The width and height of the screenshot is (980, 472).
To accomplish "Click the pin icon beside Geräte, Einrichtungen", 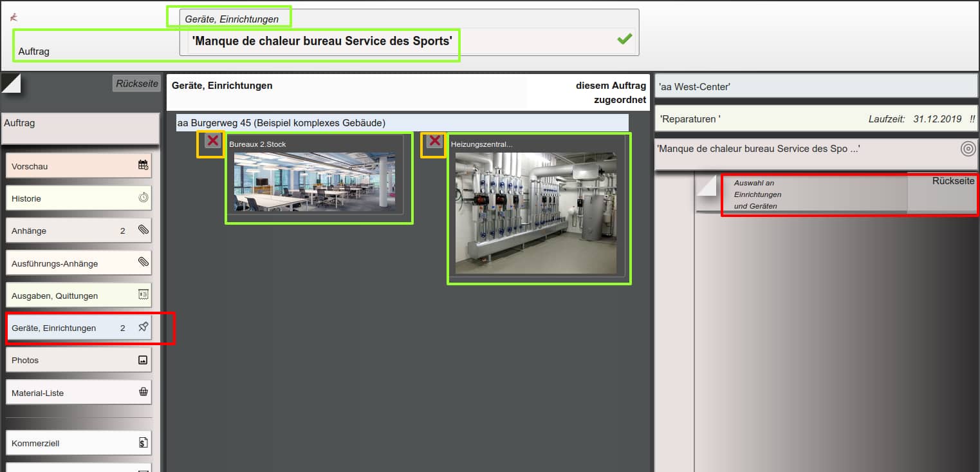I will (143, 327).
